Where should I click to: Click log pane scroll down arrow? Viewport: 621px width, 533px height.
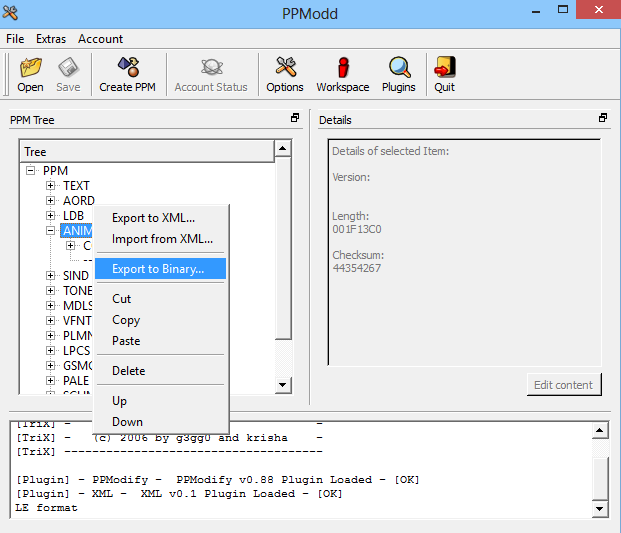pos(600,509)
